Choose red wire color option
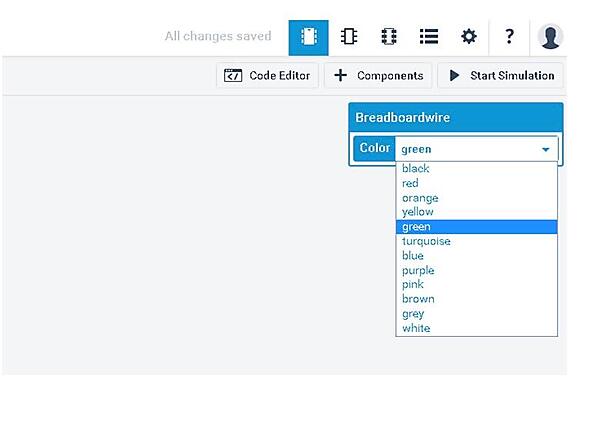600x422 pixels. point(411,183)
